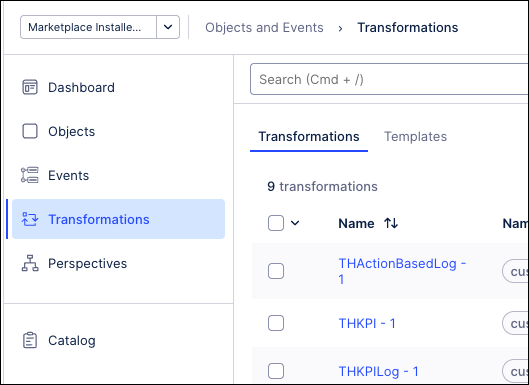
Task: Open the THKPI - 1 transformation link
Action: [x=367, y=323]
